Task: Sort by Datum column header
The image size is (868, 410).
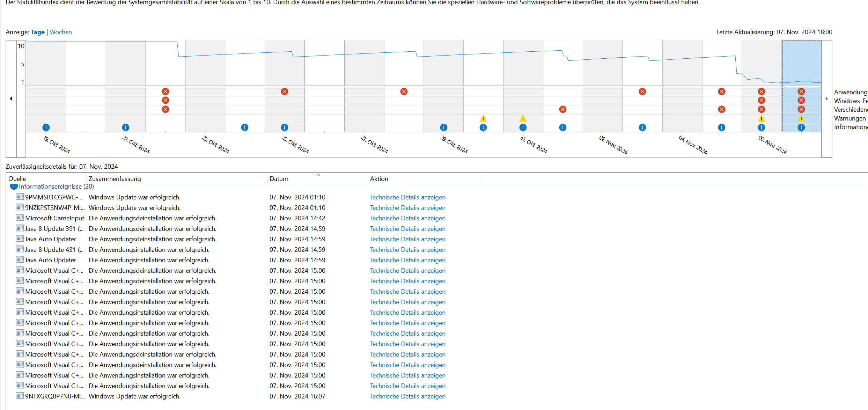Action: [x=279, y=179]
